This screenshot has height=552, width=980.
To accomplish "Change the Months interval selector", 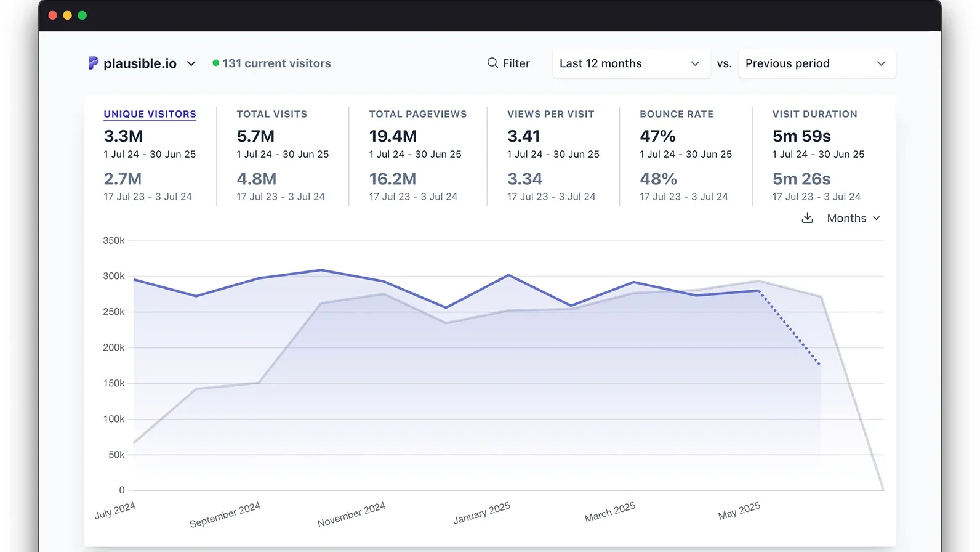I will 853,218.
